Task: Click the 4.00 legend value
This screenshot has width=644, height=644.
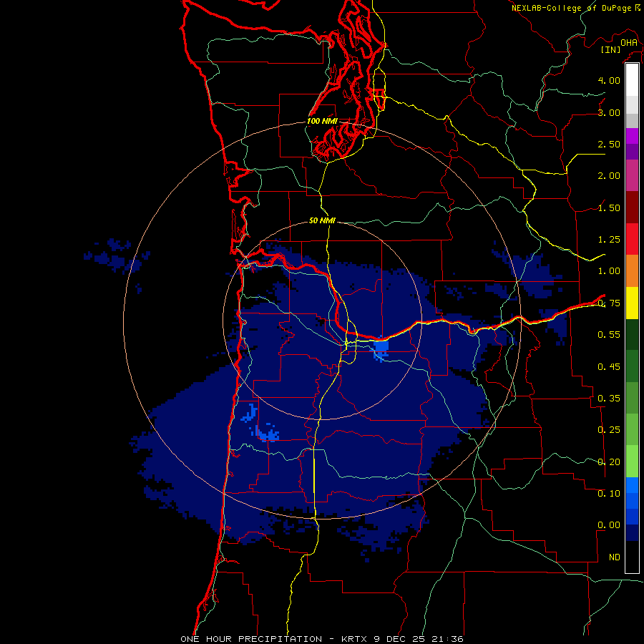Action: point(609,80)
